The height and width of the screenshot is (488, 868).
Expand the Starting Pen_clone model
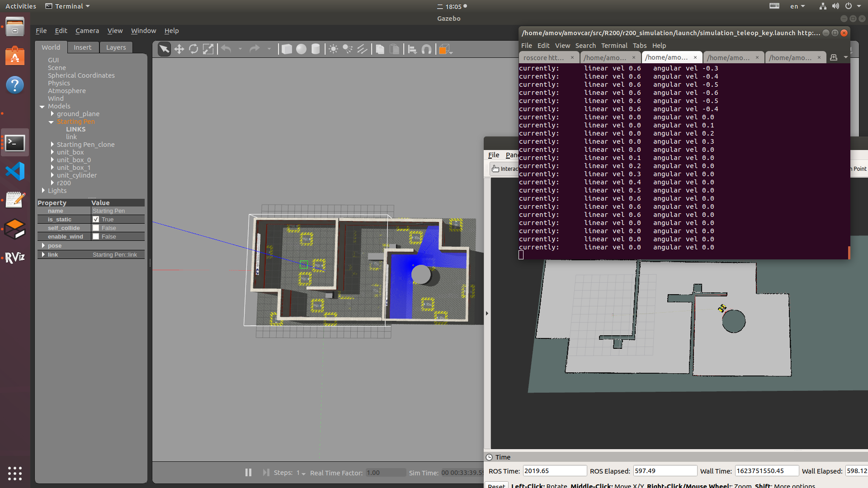pos(52,145)
